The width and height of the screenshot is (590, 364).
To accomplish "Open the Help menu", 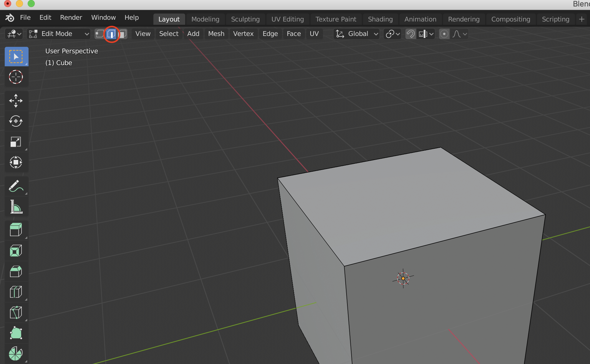I will pyautogui.click(x=132, y=18).
